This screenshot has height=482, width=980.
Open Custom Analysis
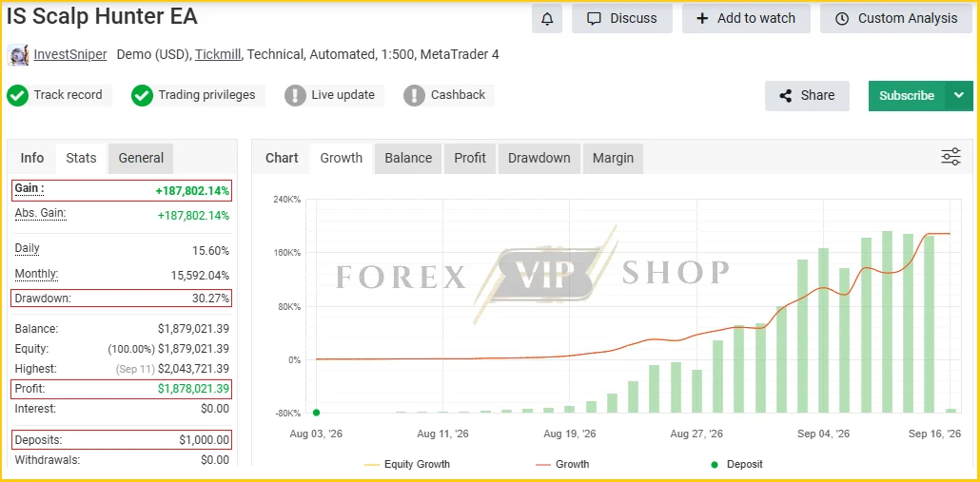pyautogui.click(x=897, y=19)
